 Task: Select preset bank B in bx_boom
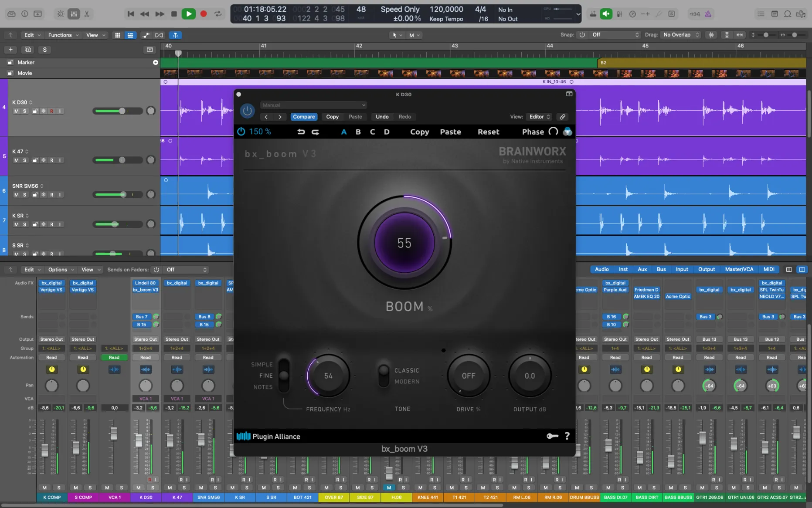(x=358, y=132)
